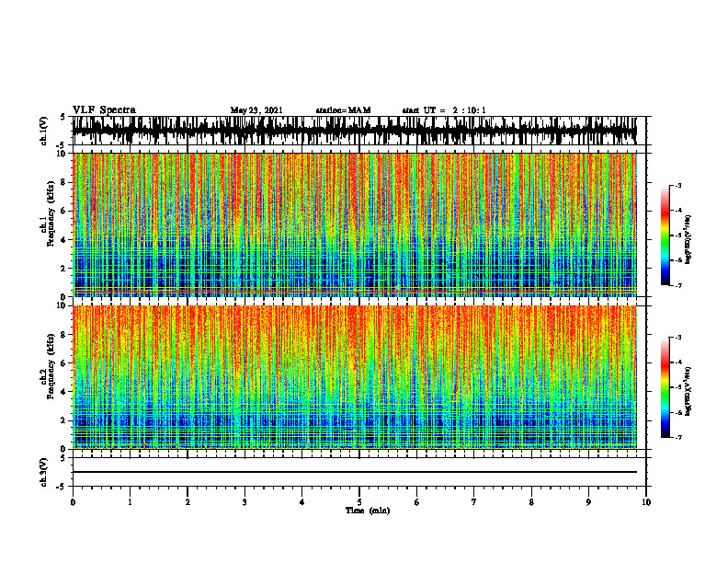Click the ch.2 color bar "log(PSD)" label
This screenshot has height=563, width=728.
(688, 392)
